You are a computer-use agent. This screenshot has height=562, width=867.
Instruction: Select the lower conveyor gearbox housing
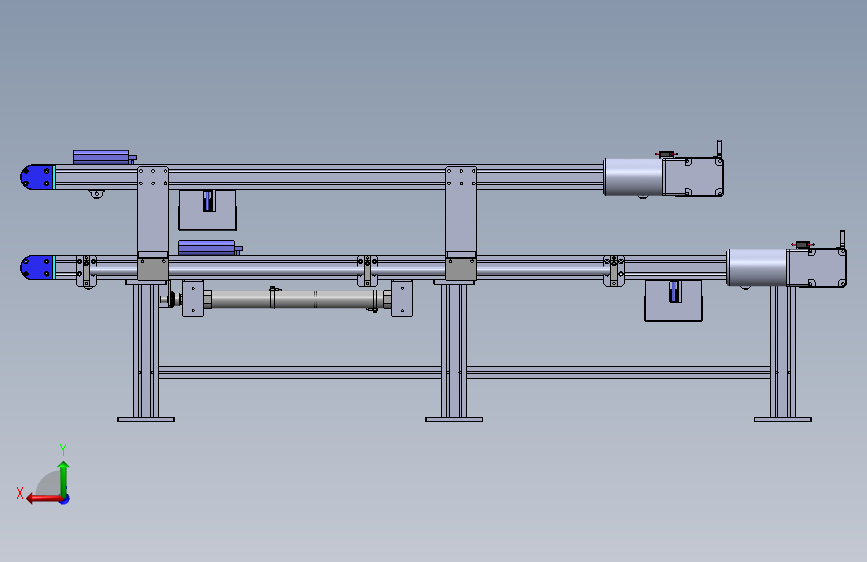[817, 268]
